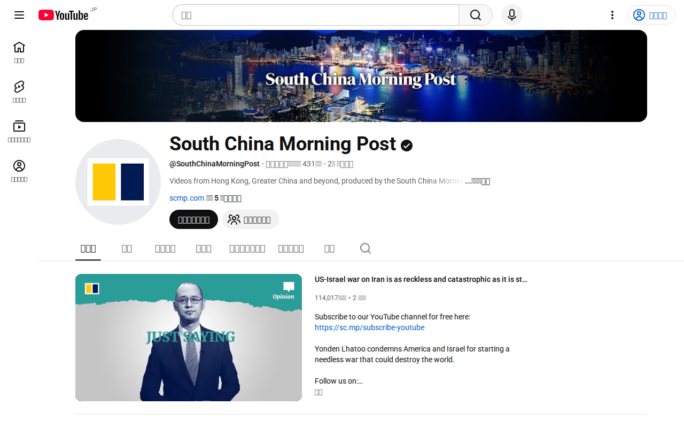Click the YouTube logo
Screen dimensions: 684x428
(x=64, y=15)
